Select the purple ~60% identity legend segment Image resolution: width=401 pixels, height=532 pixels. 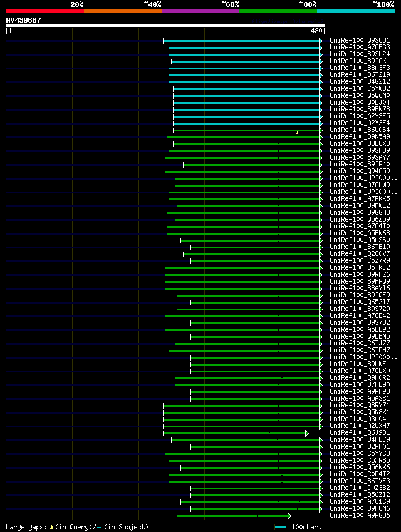click(200, 11)
